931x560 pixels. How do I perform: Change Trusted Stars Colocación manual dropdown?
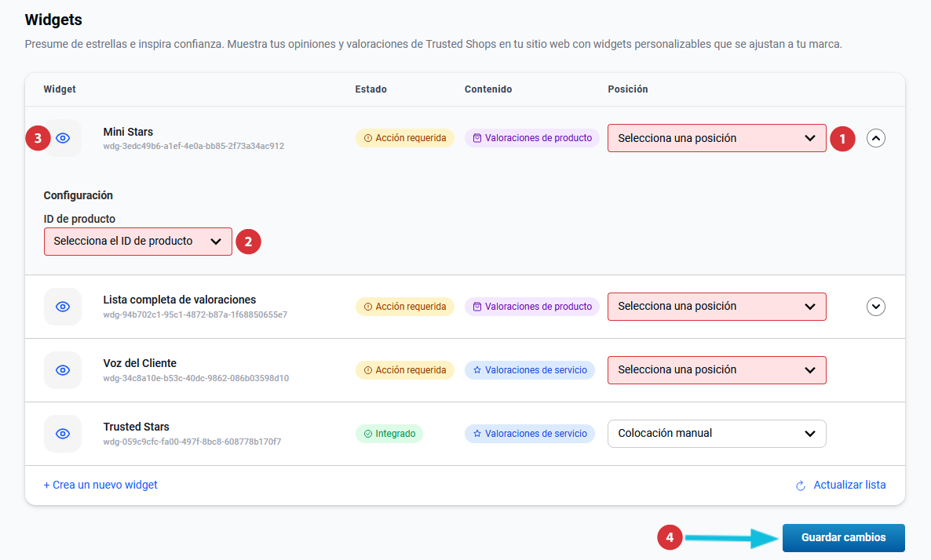(716, 434)
